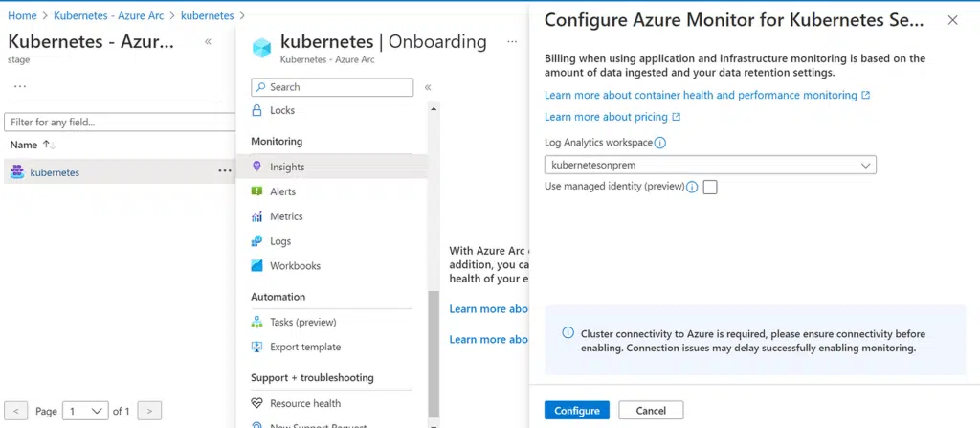Image resolution: width=980 pixels, height=428 pixels.
Task: Click the Export template icon
Action: tap(256, 347)
